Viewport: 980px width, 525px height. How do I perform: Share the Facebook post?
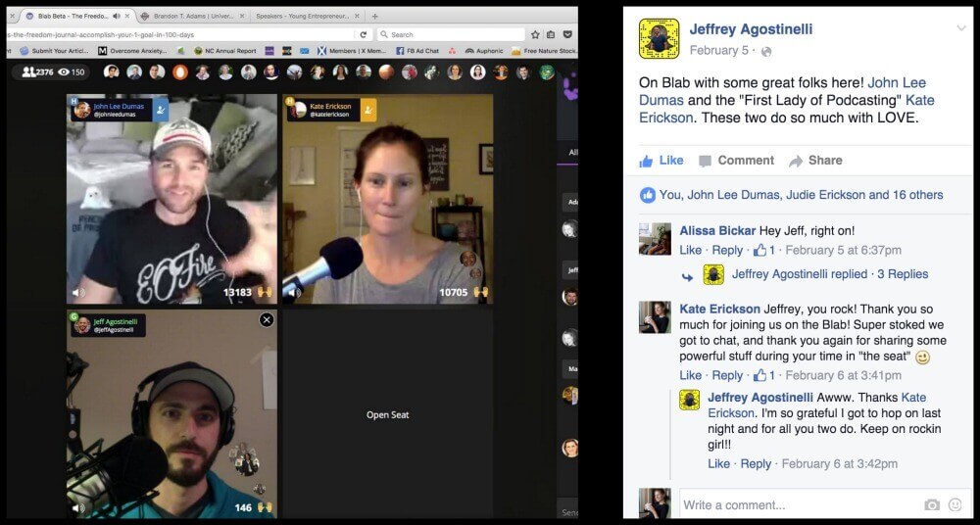point(815,161)
